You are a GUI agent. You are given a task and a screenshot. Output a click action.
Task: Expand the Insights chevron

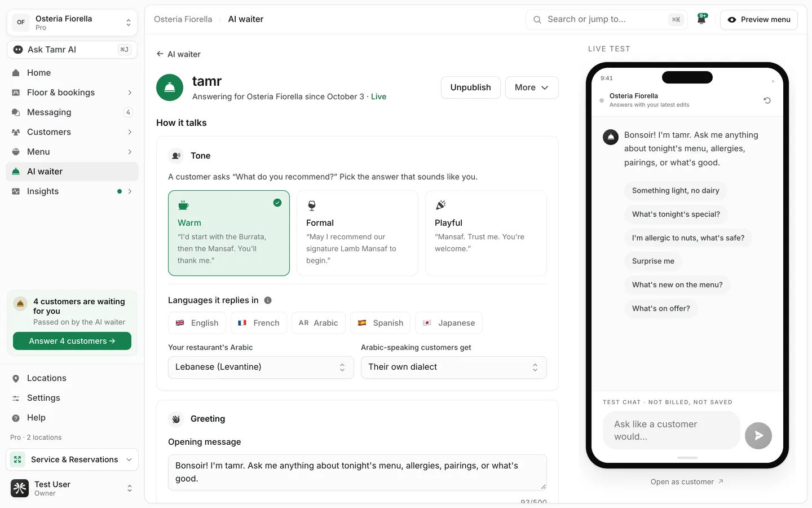pos(130,191)
